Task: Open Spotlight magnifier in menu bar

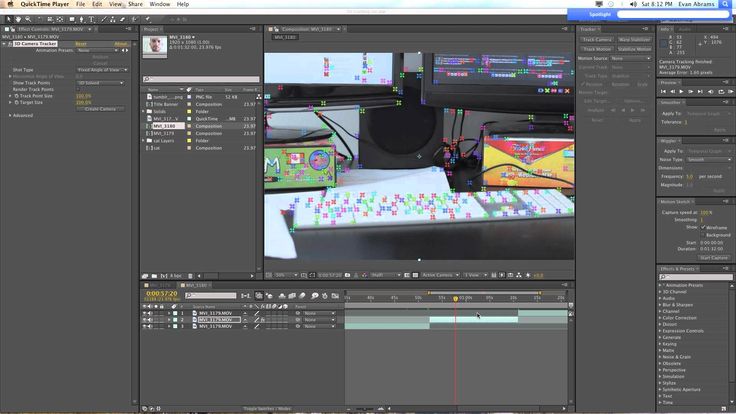Action: [x=726, y=4]
